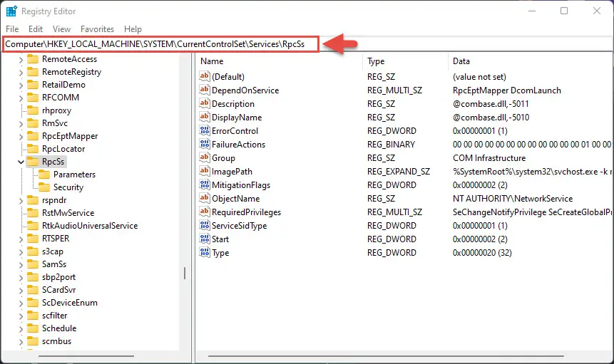
Task: Open the Edit menu
Action: [x=35, y=29]
